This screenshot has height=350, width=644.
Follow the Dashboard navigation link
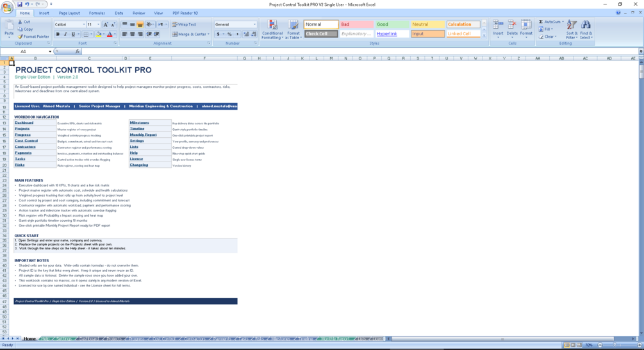[x=24, y=122]
